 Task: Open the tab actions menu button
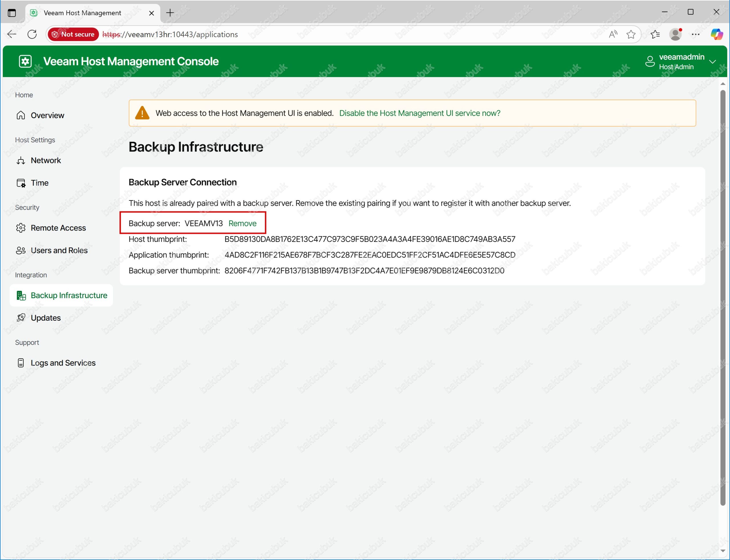click(x=12, y=13)
